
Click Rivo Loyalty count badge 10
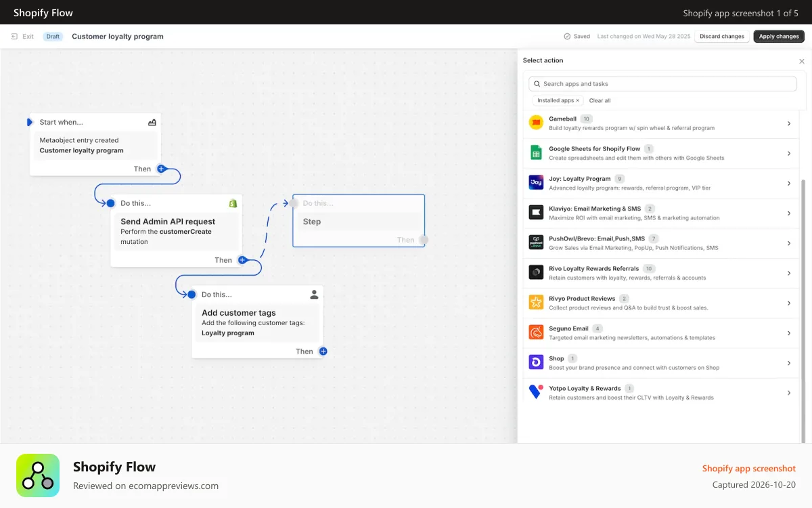(x=649, y=269)
